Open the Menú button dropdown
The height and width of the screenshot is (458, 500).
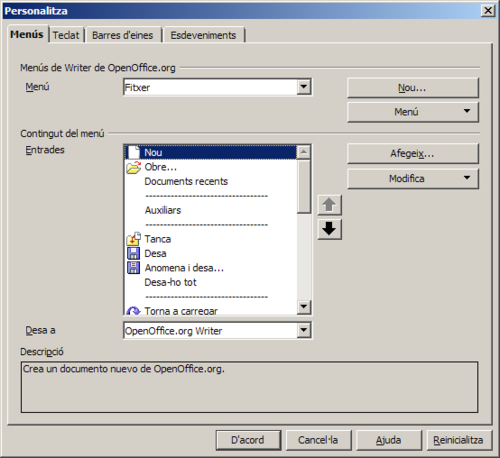pos(413,112)
